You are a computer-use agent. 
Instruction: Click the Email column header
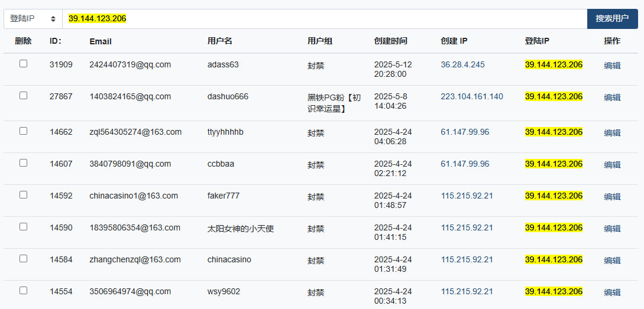[x=100, y=41]
